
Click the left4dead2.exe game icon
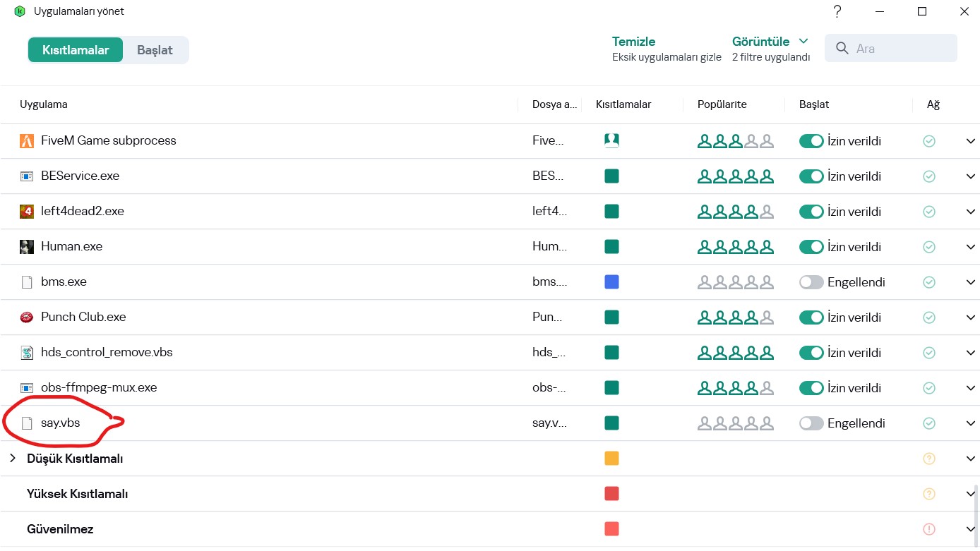point(27,212)
